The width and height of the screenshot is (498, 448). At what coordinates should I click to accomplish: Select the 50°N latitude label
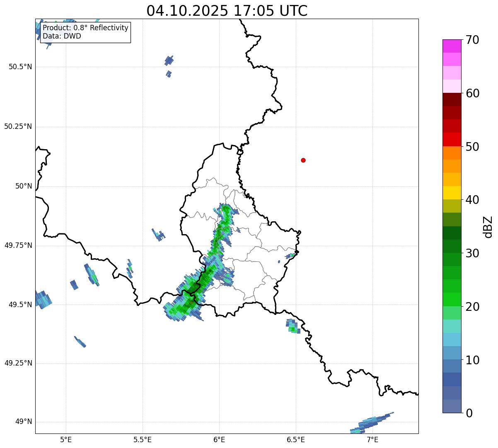pos(24,186)
